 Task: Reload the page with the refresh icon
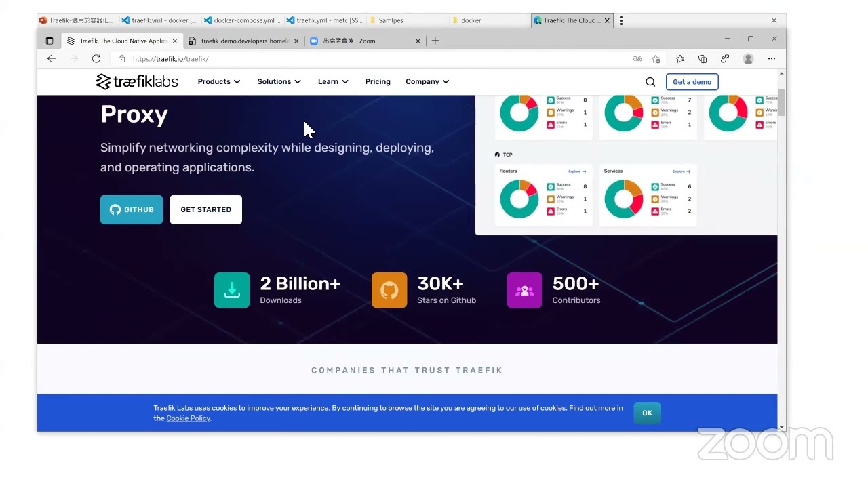point(96,59)
